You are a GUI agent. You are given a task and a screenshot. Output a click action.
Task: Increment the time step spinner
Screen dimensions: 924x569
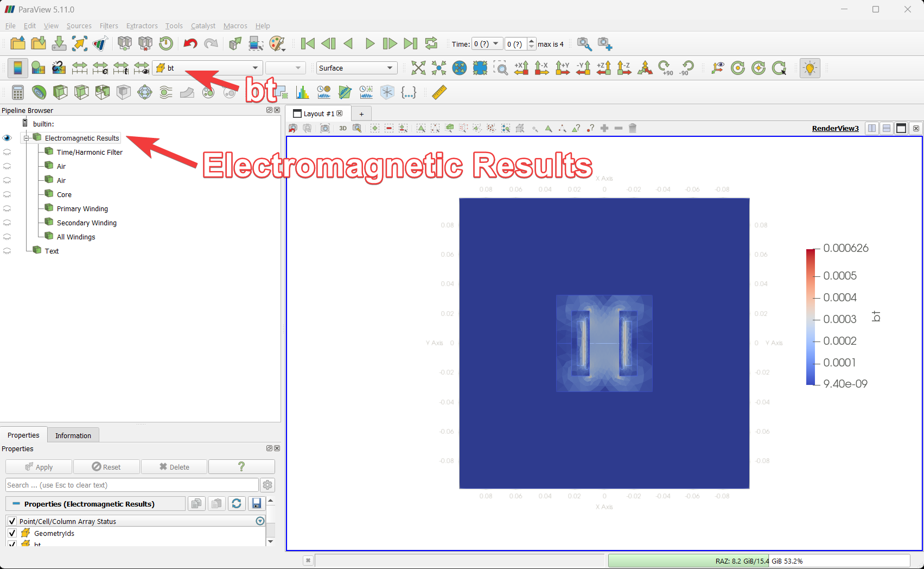(532, 41)
